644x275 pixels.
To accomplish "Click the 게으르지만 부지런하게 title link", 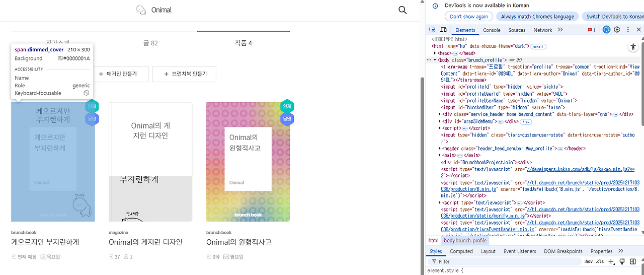I will click(x=45, y=242).
